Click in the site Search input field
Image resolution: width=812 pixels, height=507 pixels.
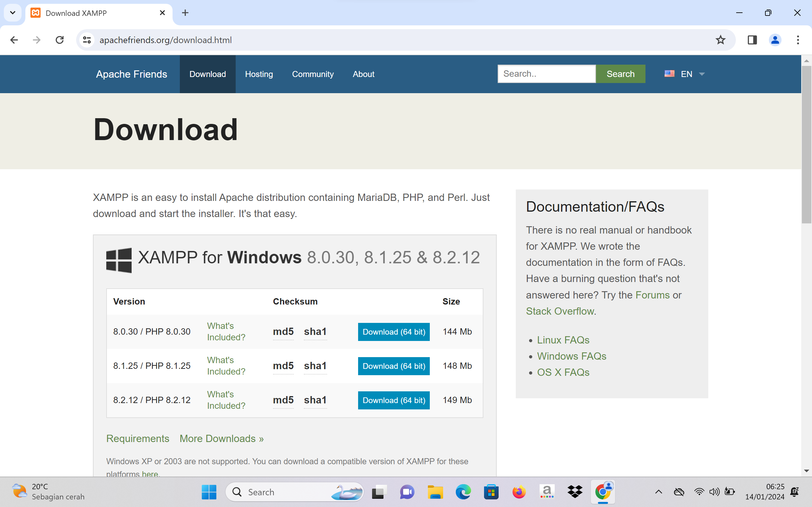[x=546, y=74]
